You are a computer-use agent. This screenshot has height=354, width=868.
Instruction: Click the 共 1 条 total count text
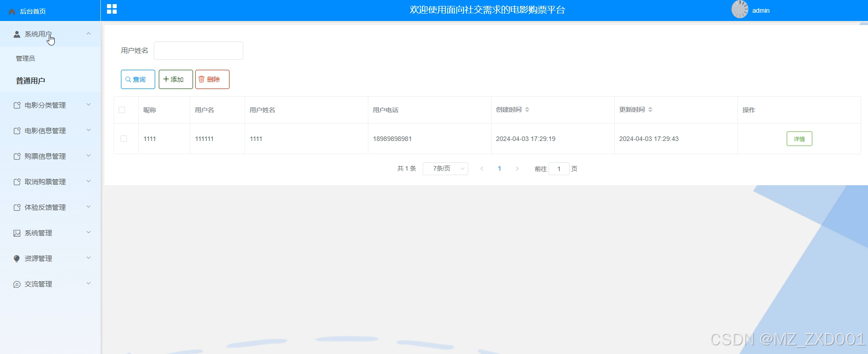[x=407, y=169]
